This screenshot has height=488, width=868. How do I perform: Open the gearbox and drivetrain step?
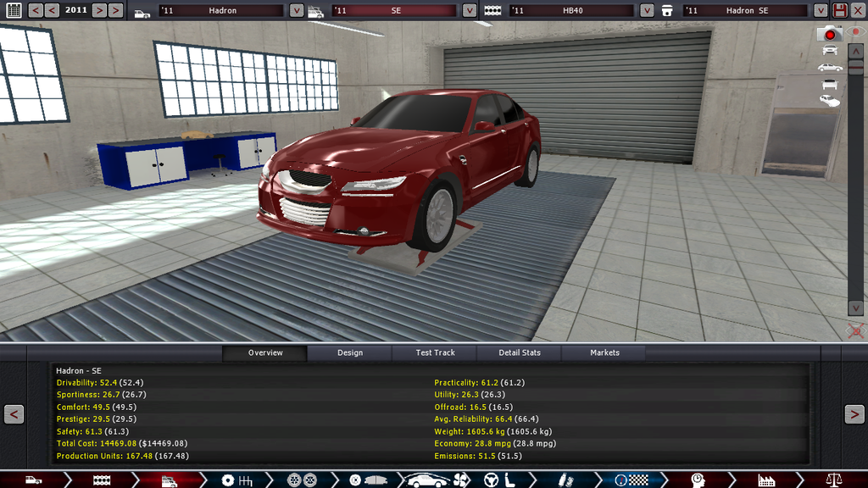point(236,480)
